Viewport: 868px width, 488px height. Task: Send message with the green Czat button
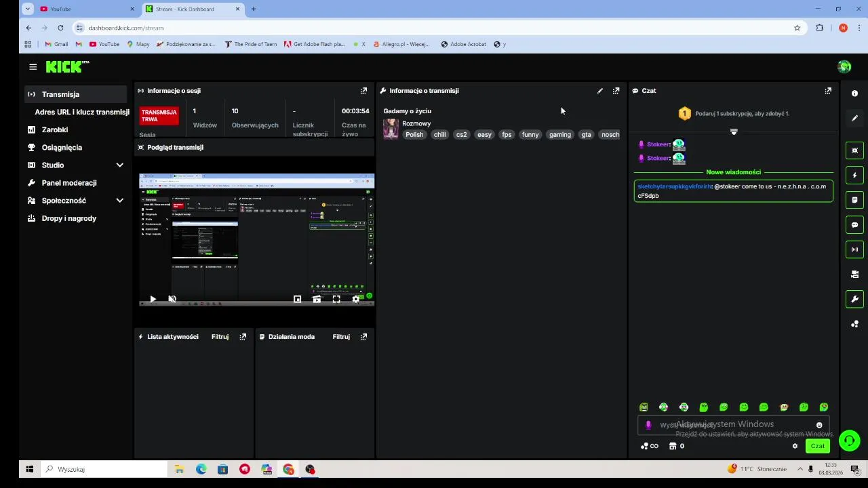[818, 446]
